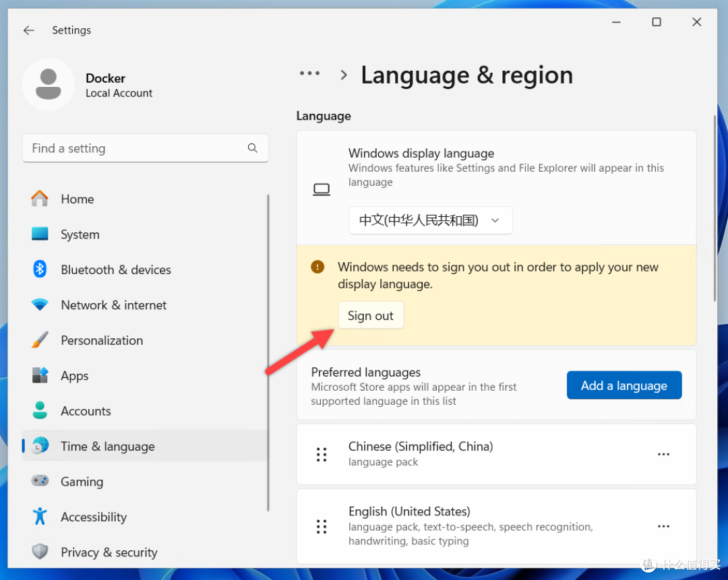Open Accessibility settings
Image resolution: width=728 pixels, height=580 pixels.
point(145,517)
